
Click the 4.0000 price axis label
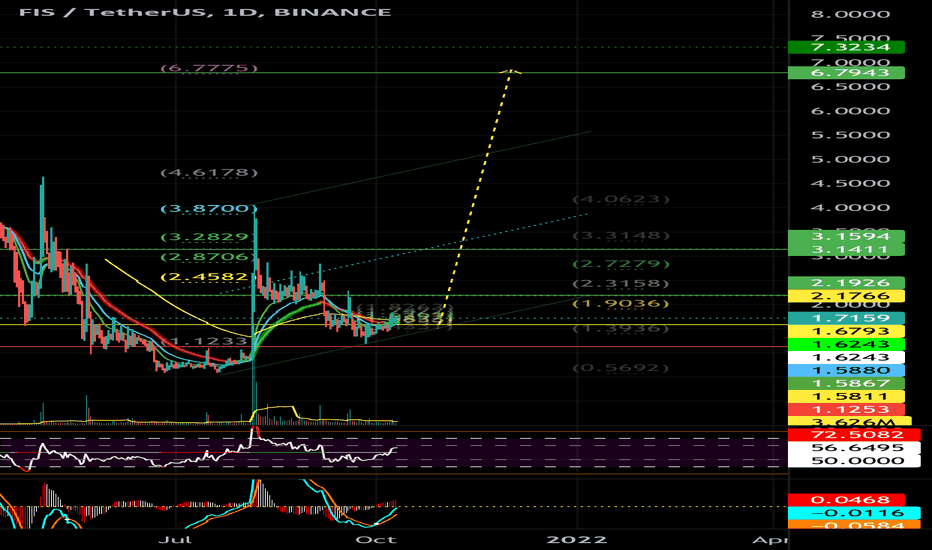click(x=851, y=208)
